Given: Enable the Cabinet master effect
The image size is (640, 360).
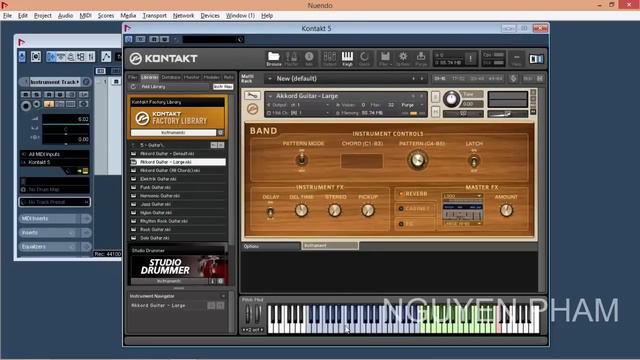Looking at the screenshot, I should 401,209.
